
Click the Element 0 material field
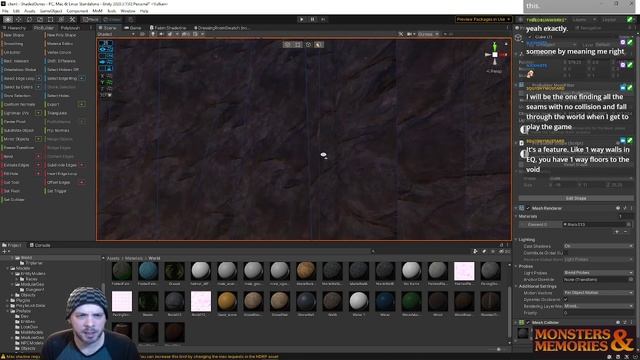(596, 224)
